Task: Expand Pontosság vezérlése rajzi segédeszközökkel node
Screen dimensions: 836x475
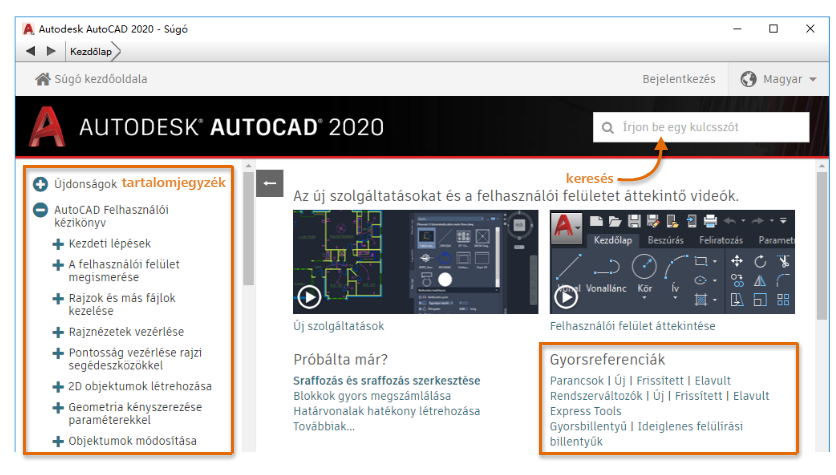Action: point(58,353)
